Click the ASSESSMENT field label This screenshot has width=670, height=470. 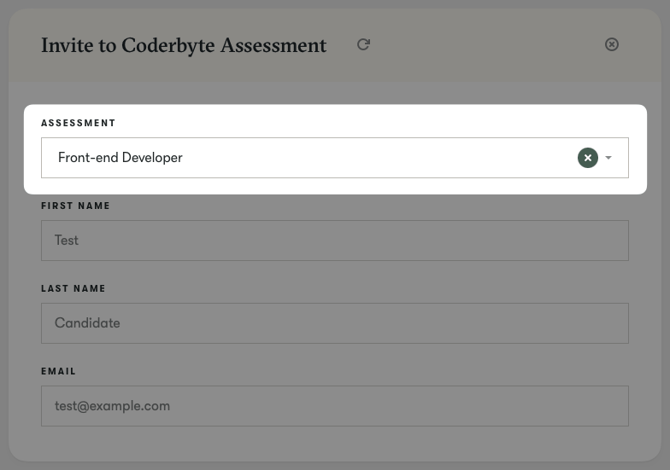click(x=78, y=123)
